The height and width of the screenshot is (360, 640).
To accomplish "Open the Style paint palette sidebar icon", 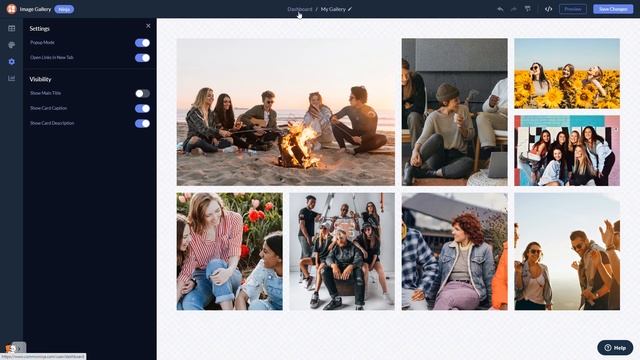I will pyautogui.click(x=11, y=45).
